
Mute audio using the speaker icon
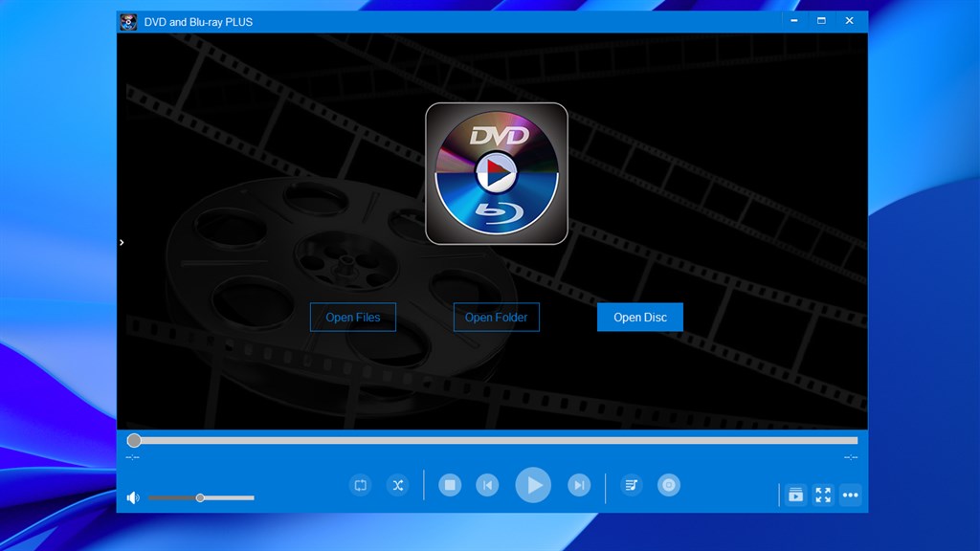click(x=133, y=497)
